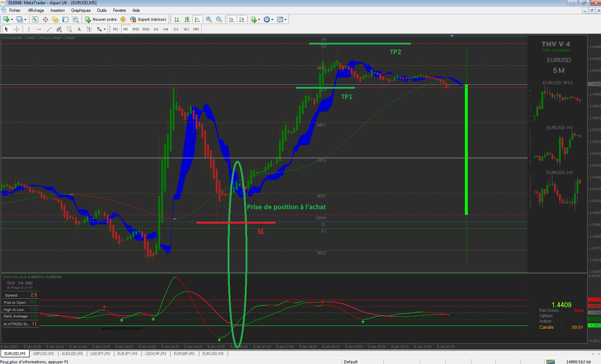Toggle chart shift button
This screenshot has height=364, width=601.
(x=242, y=19)
